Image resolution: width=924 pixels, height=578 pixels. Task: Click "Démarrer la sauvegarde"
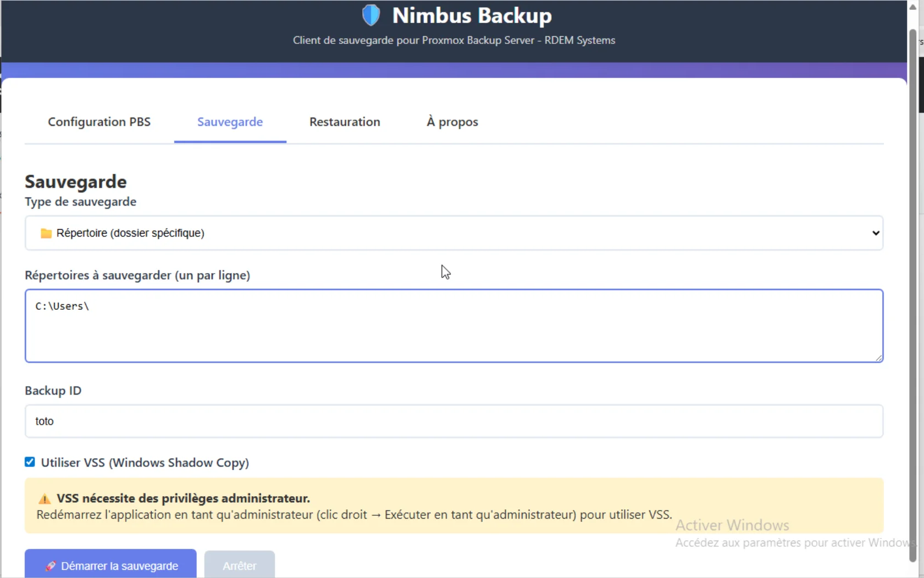coord(110,565)
